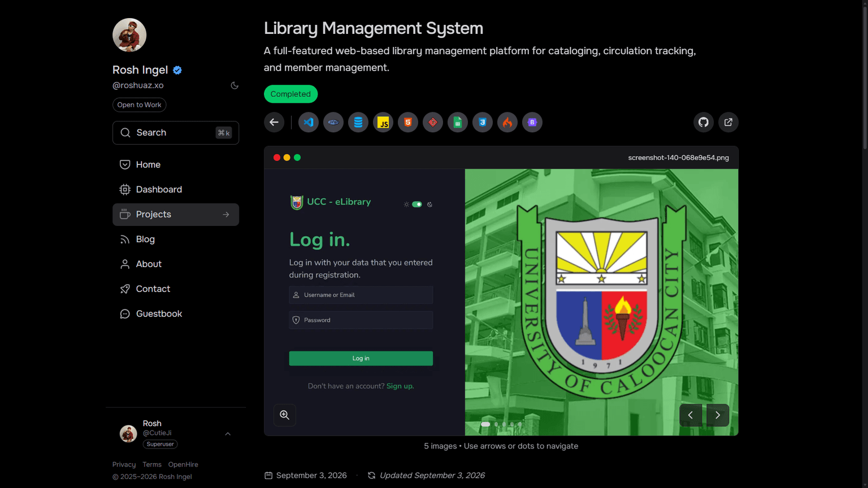Screen dimensions: 868x488
Task: Click the Library Management System title
Action: point(374,28)
